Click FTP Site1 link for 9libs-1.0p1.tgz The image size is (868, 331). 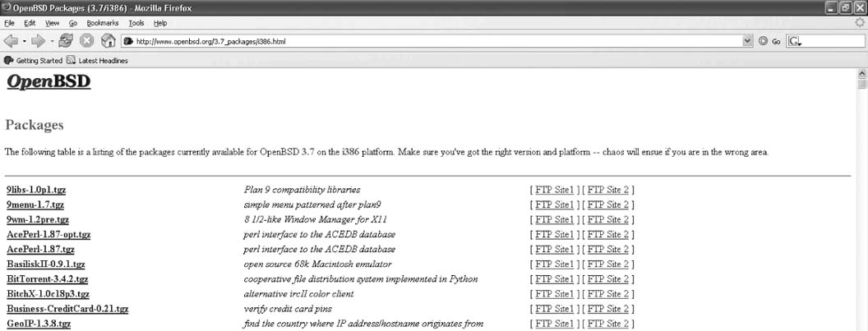pos(554,190)
